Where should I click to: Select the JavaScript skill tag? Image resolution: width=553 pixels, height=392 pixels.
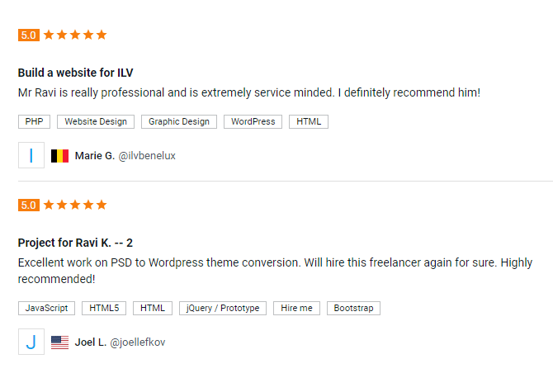click(46, 308)
